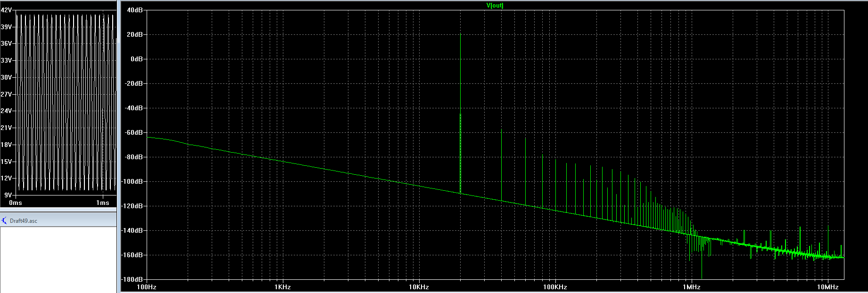Click the 100Hz frequency axis label
868x293 pixels.
pyautogui.click(x=147, y=287)
